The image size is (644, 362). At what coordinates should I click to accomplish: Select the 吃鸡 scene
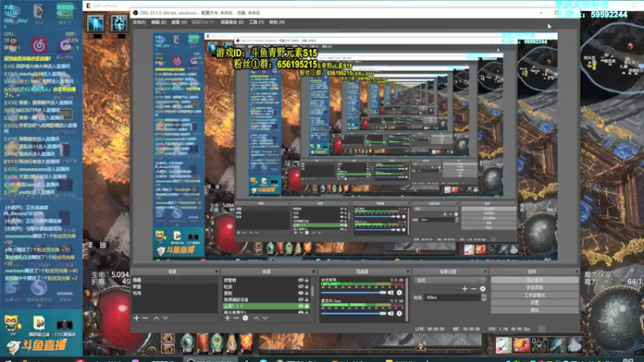point(175,294)
